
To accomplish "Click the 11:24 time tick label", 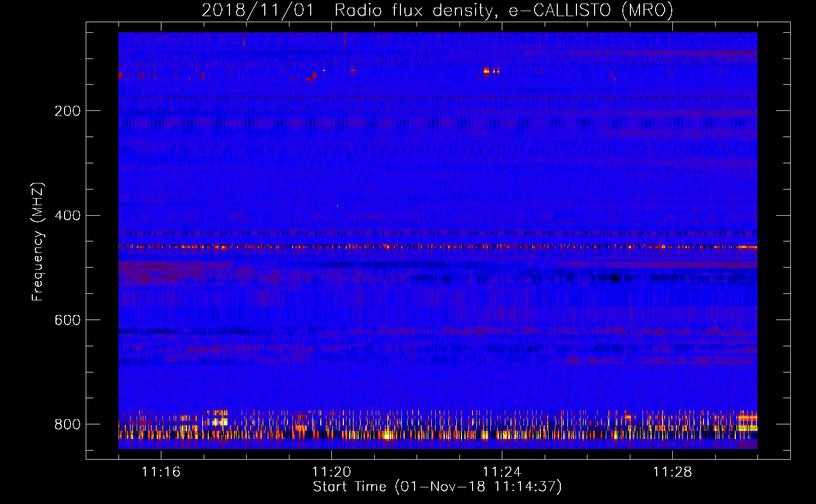I will coord(502,472).
